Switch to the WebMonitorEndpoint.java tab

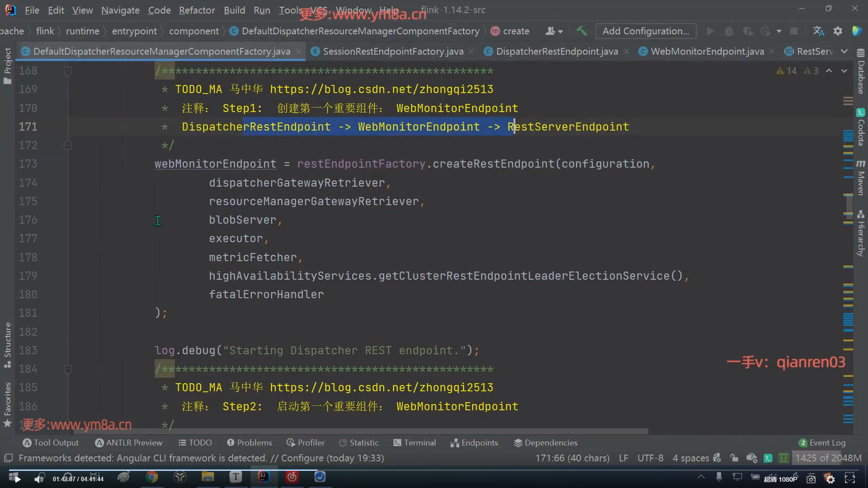tap(707, 52)
